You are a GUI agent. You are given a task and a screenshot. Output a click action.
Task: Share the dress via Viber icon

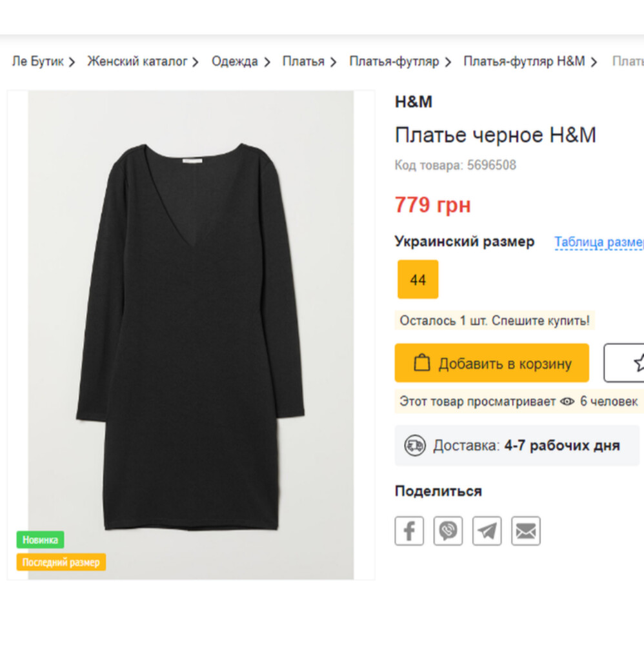(x=448, y=531)
